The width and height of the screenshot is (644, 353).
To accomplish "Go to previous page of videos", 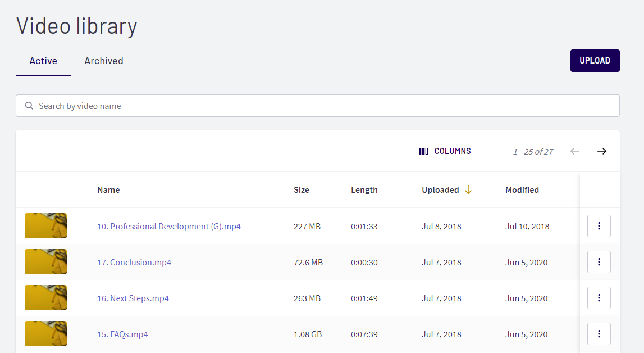I will coord(574,151).
